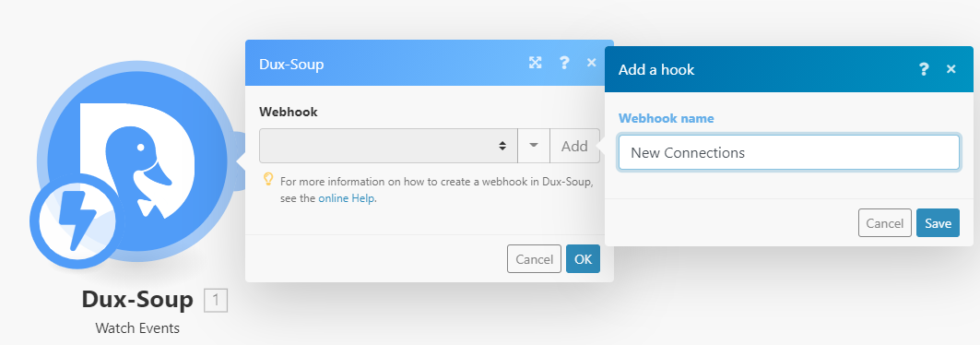Screen dimensions: 980x345
Task: Open help in the Add a hook panel
Action: 924,69
